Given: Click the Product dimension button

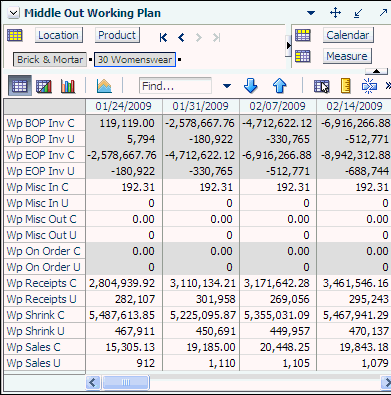Looking at the screenshot, I should pyautogui.click(x=117, y=35).
